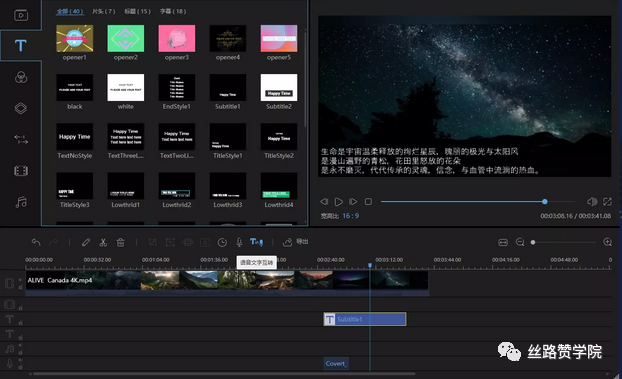Lock the music audio track
Viewport: 622px width, 379px height.
tap(20, 352)
